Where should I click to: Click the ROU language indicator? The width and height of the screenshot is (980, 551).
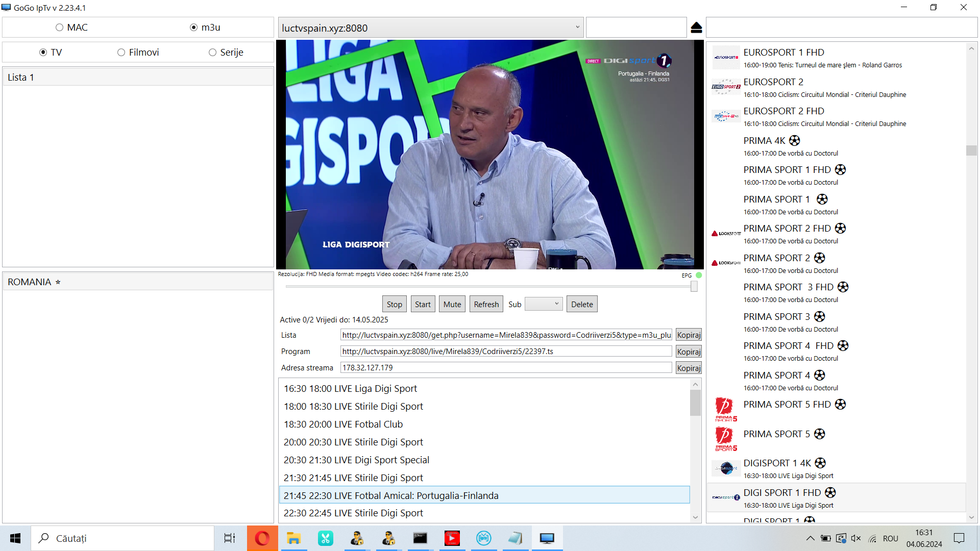(890, 538)
